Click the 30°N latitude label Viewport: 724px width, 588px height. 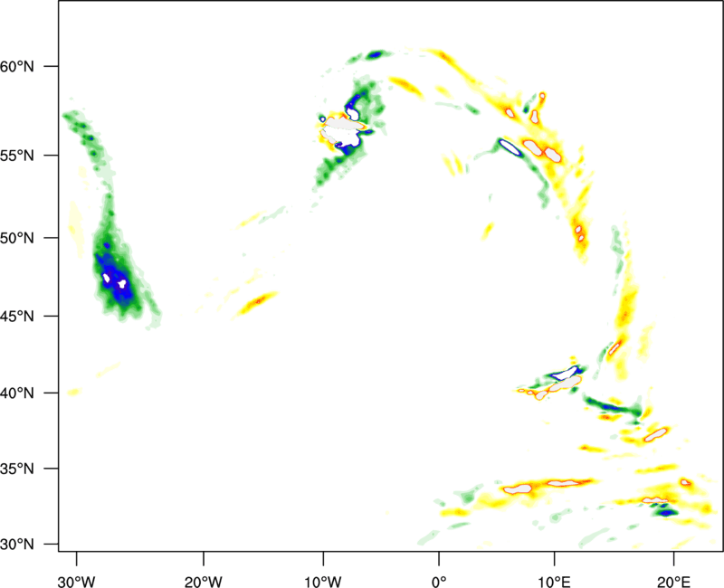pos(17,545)
